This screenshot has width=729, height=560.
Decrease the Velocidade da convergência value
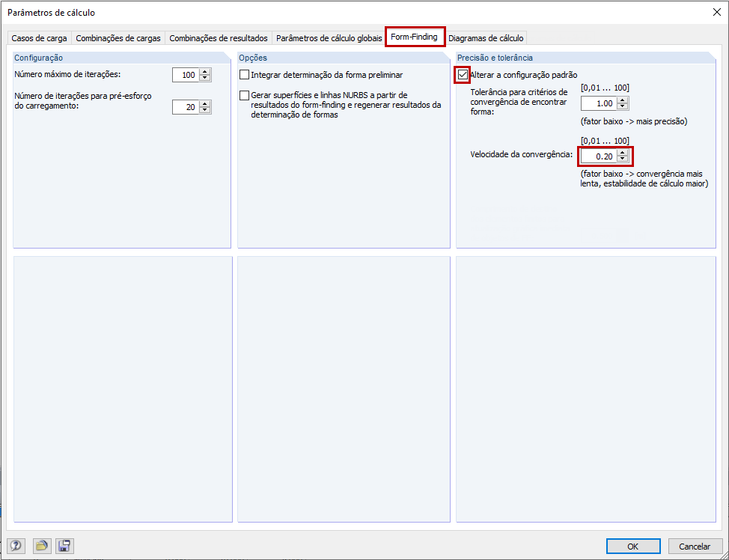(x=623, y=159)
